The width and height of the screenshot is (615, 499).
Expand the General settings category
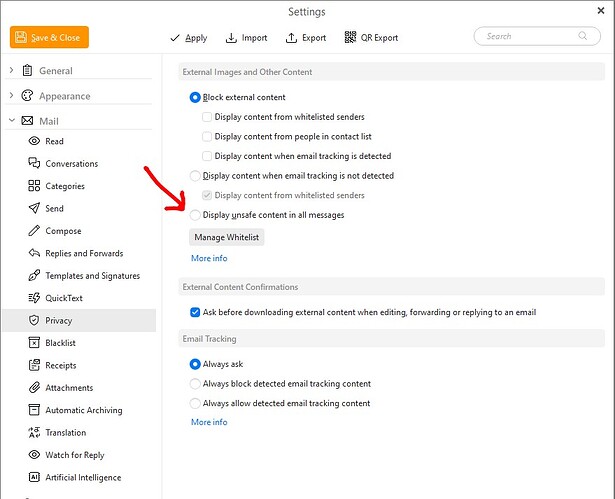pos(12,71)
